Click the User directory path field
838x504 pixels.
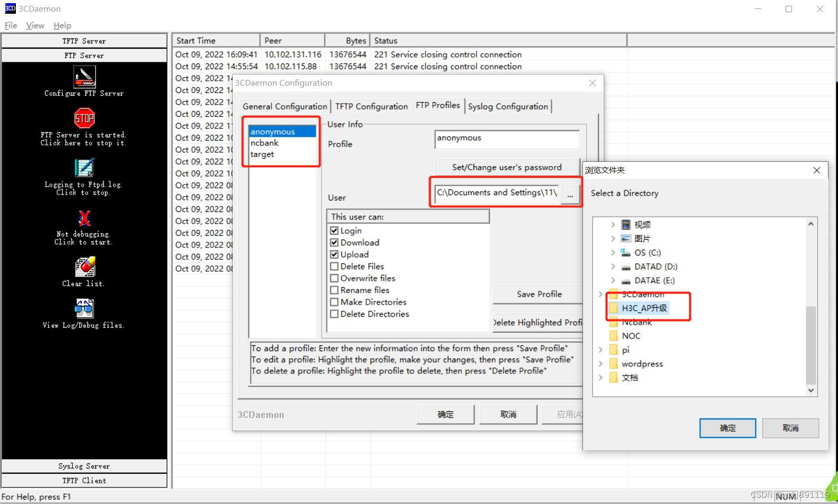pyautogui.click(x=497, y=194)
